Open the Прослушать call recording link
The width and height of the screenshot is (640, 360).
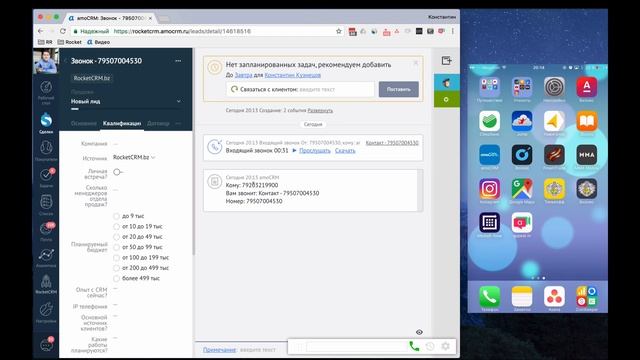coord(315,151)
